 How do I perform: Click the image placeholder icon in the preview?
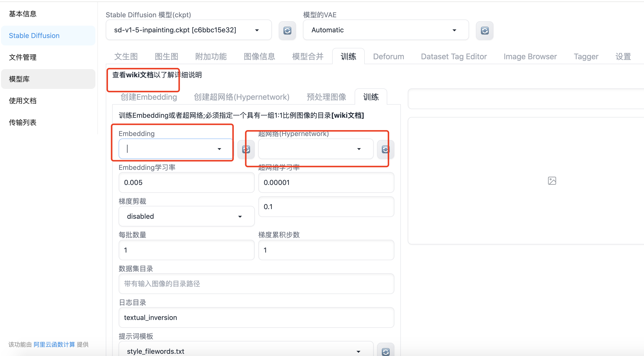(x=552, y=181)
